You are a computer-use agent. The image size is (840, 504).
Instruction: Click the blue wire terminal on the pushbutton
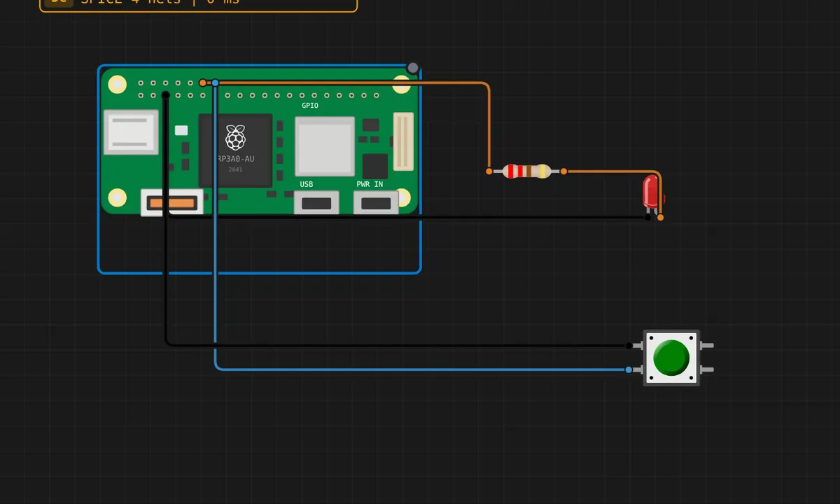tap(629, 370)
